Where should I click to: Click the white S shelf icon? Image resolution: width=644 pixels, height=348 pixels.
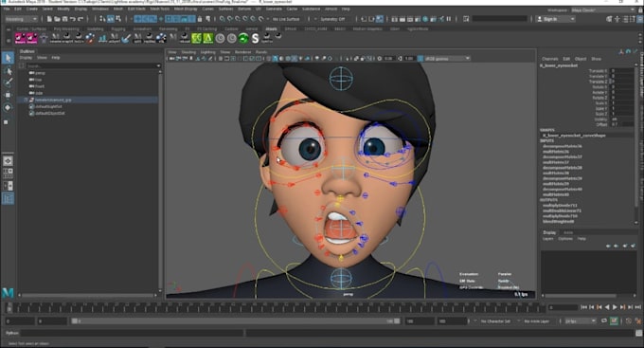[255, 38]
